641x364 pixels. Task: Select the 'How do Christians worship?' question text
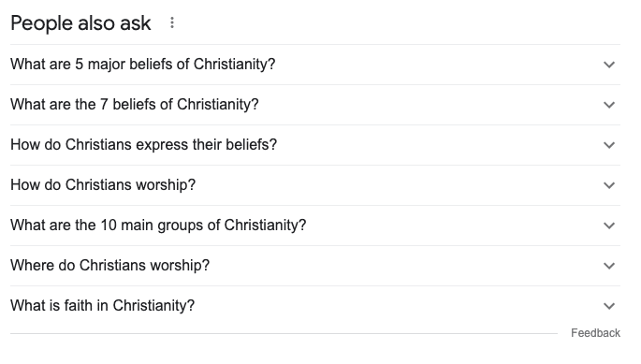click(x=103, y=185)
